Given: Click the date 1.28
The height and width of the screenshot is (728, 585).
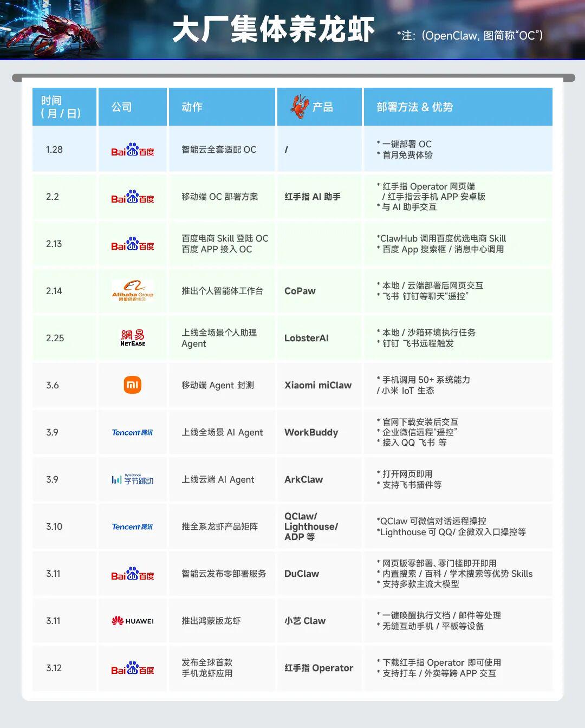Looking at the screenshot, I should click(54, 149).
